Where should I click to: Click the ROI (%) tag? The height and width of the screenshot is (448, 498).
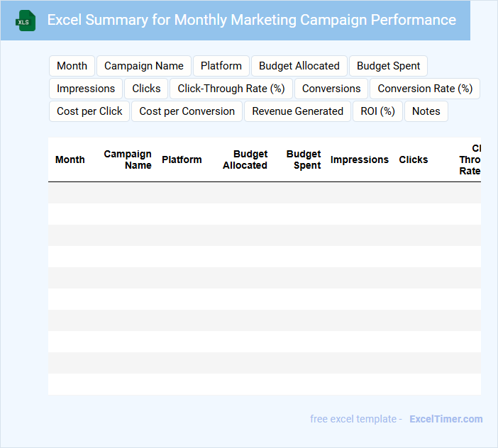coord(377,111)
